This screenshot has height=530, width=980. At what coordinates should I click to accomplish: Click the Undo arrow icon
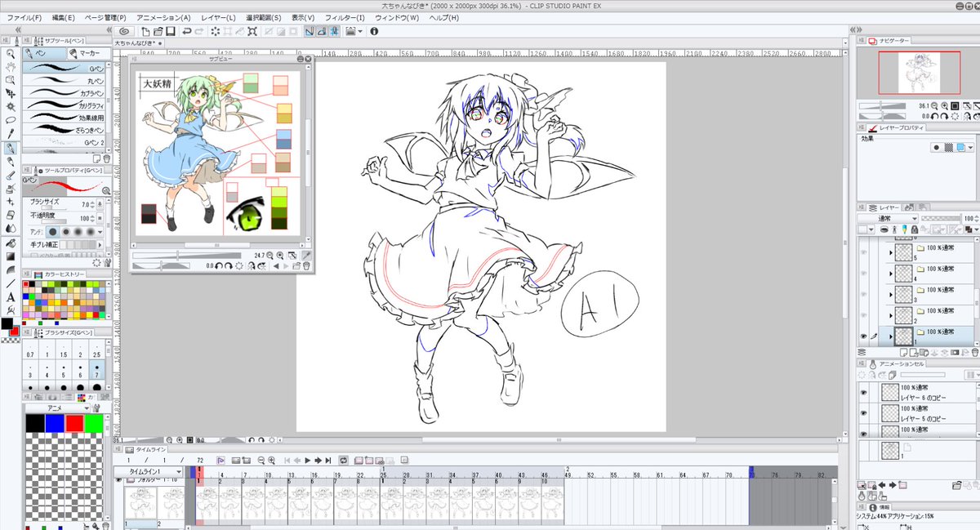187,31
